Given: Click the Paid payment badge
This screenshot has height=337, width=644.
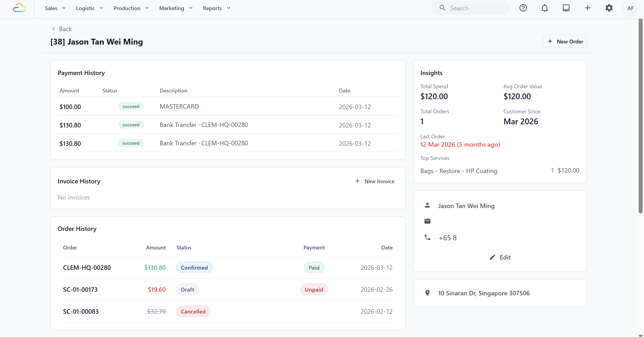Looking at the screenshot, I should tap(314, 267).
